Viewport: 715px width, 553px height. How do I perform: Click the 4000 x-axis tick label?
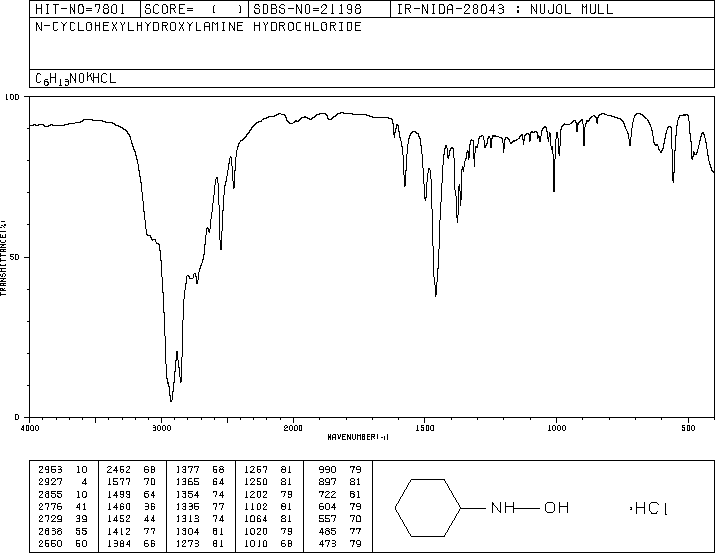pos(30,428)
